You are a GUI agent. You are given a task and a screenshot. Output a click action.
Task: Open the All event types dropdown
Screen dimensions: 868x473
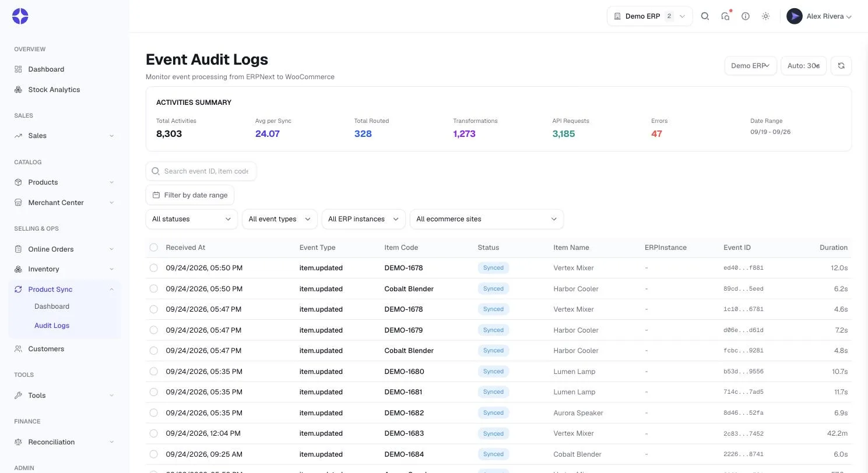tap(280, 219)
